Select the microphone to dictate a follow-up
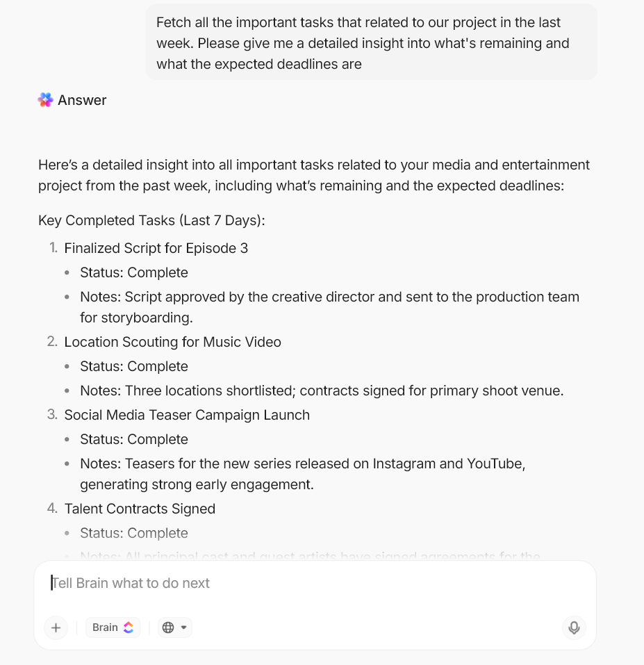Image resolution: width=644 pixels, height=665 pixels. click(x=574, y=627)
